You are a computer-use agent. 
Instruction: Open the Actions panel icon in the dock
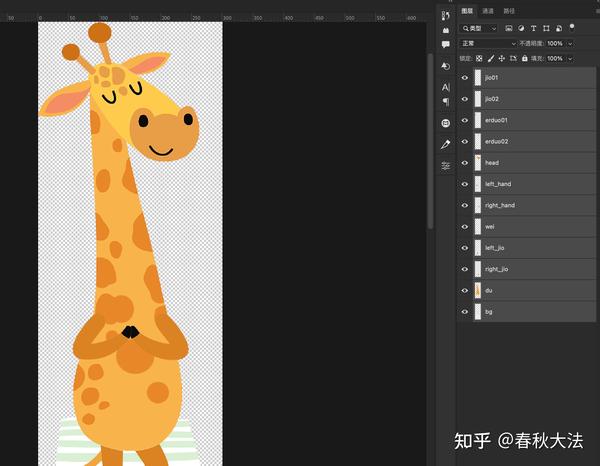point(445,66)
